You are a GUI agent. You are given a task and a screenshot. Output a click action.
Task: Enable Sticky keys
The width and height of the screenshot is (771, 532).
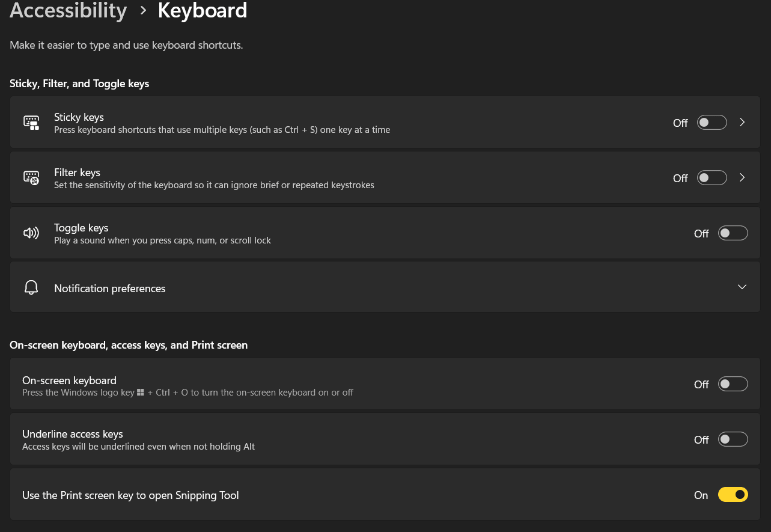pos(712,122)
